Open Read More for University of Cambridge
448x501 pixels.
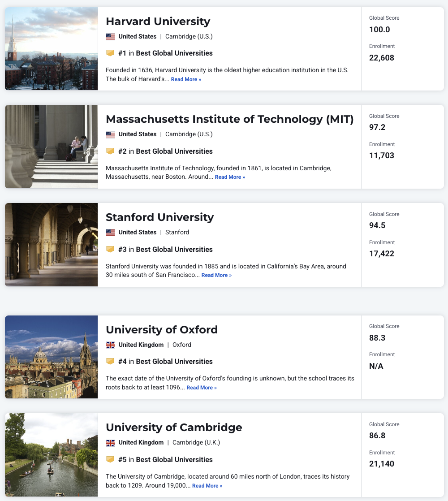[x=207, y=486]
